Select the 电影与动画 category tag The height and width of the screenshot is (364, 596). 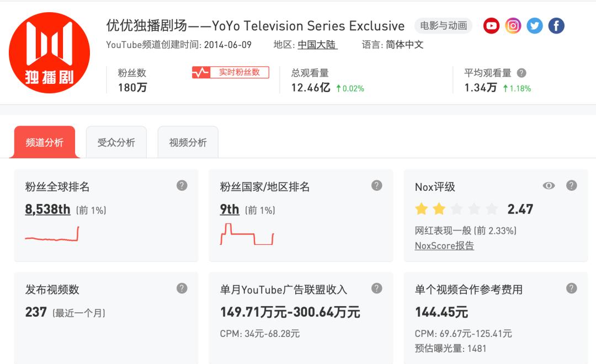pyautogui.click(x=443, y=25)
